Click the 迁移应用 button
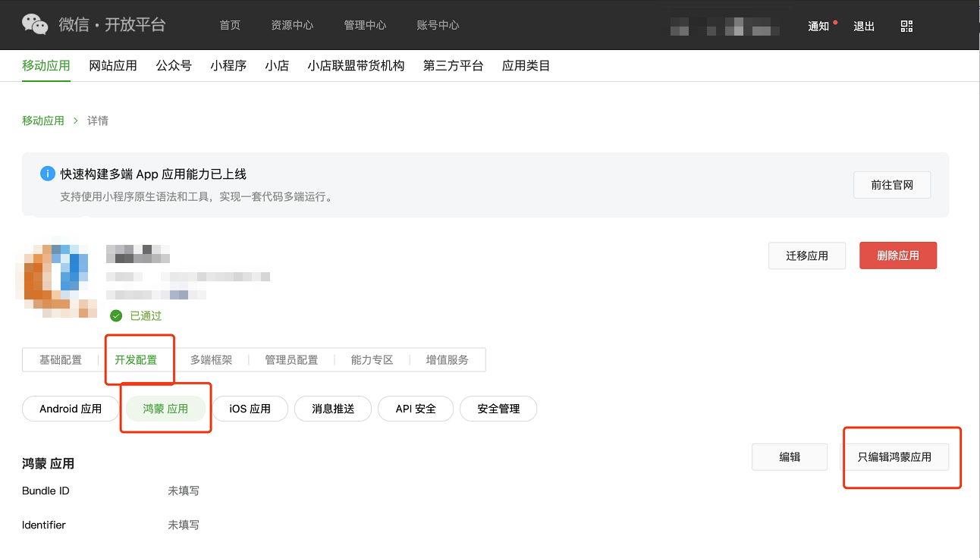 [807, 255]
